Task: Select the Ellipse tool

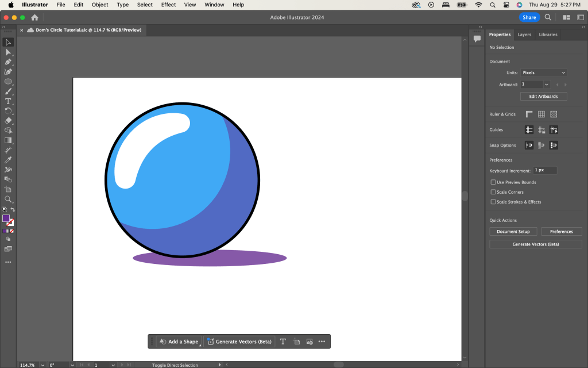Action: [8, 82]
